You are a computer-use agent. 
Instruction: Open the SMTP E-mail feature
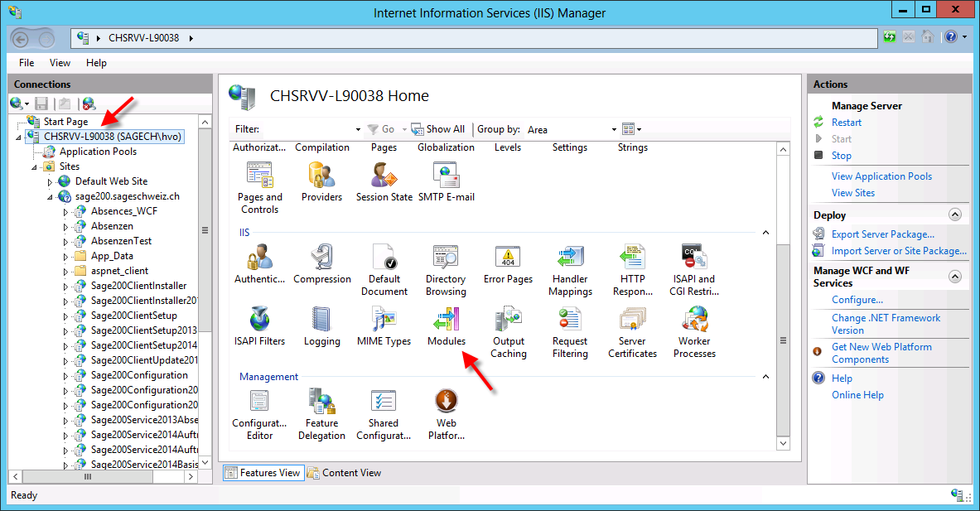click(x=447, y=181)
